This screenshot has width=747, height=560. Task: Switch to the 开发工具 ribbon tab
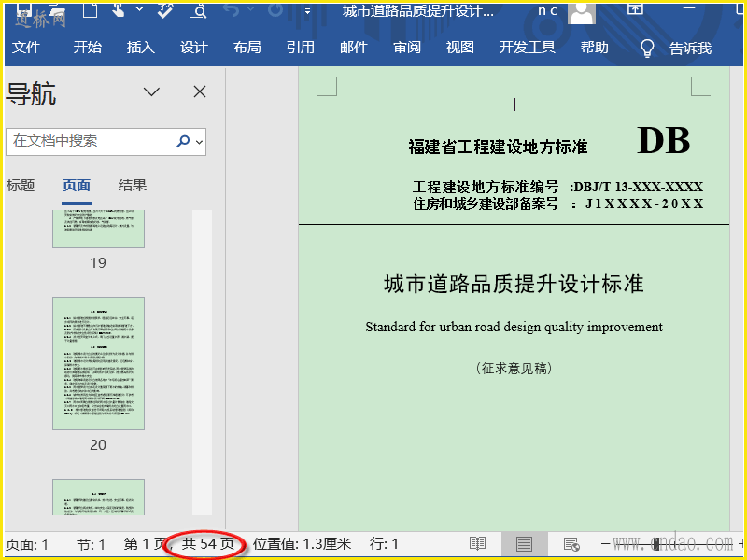coord(528,48)
